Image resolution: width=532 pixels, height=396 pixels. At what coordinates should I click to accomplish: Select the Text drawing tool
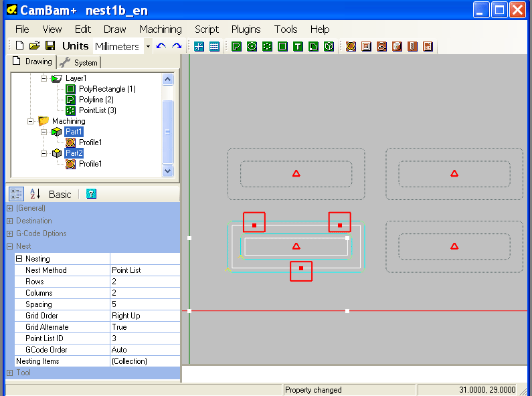(x=298, y=47)
